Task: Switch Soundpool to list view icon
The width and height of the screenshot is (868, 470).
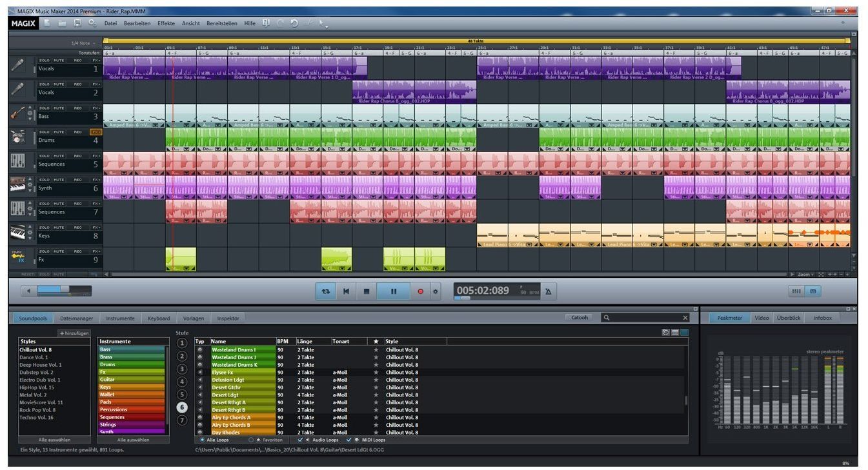Action: [x=674, y=332]
